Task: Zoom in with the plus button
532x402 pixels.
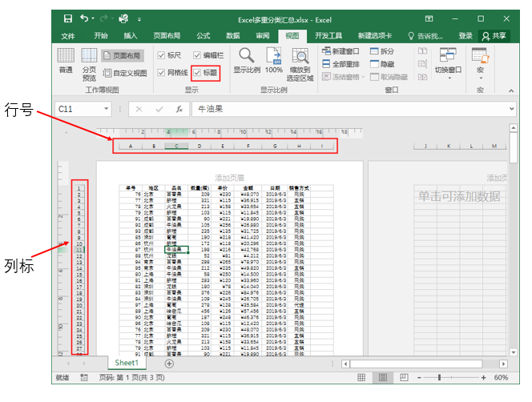Action: (x=483, y=377)
